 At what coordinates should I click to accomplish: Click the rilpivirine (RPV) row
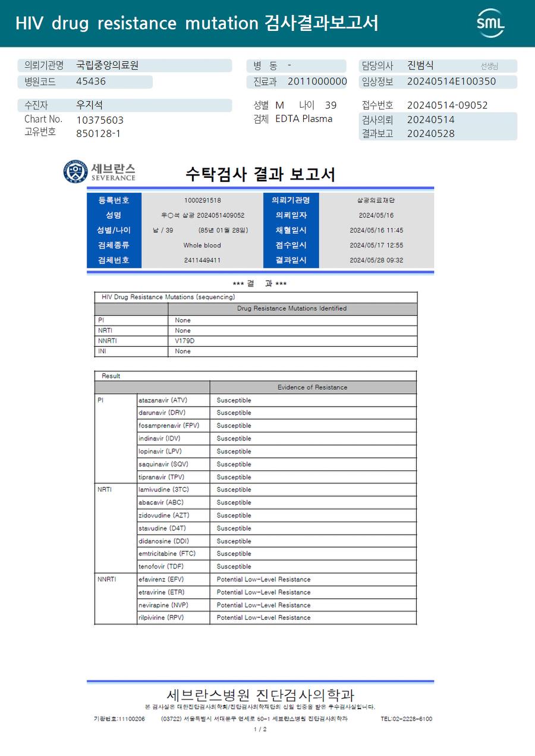276,618
